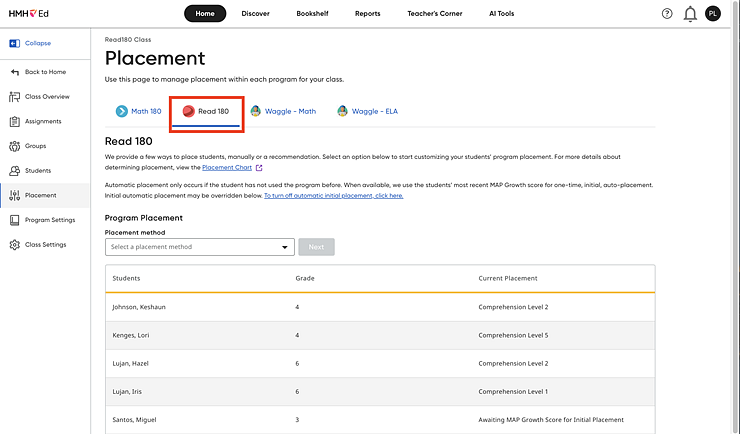Open the PL user avatar menu
Viewport: 740px width, 434px height.
coord(713,14)
